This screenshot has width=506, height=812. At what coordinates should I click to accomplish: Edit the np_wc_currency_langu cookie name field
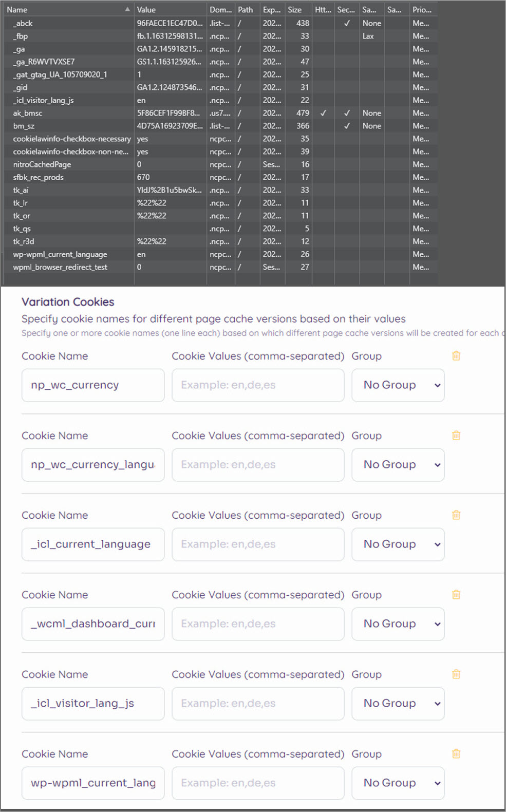[93, 465]
